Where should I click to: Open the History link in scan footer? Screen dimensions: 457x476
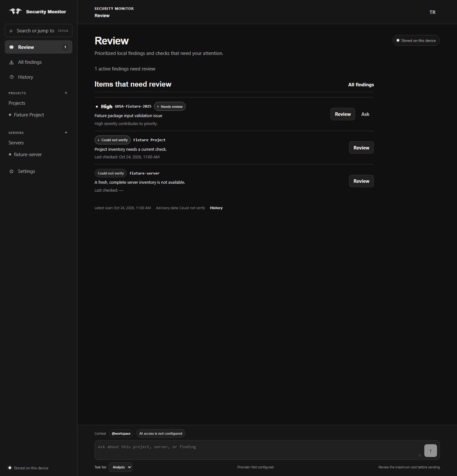coord(216,208)
